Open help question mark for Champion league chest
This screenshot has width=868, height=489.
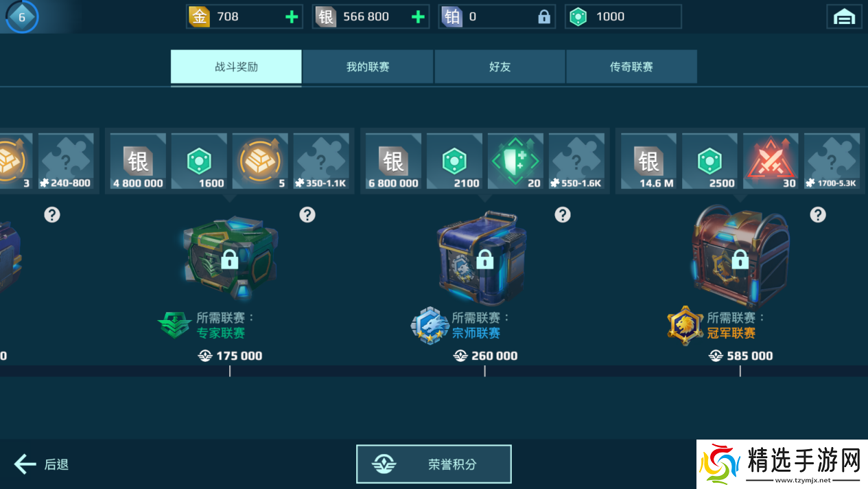818,215
